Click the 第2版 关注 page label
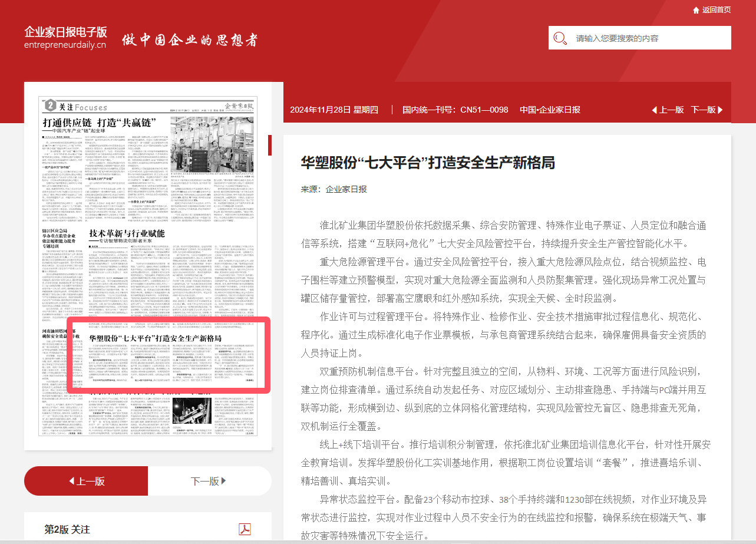This screenshot has width=756, height=544. click(67, 529)
